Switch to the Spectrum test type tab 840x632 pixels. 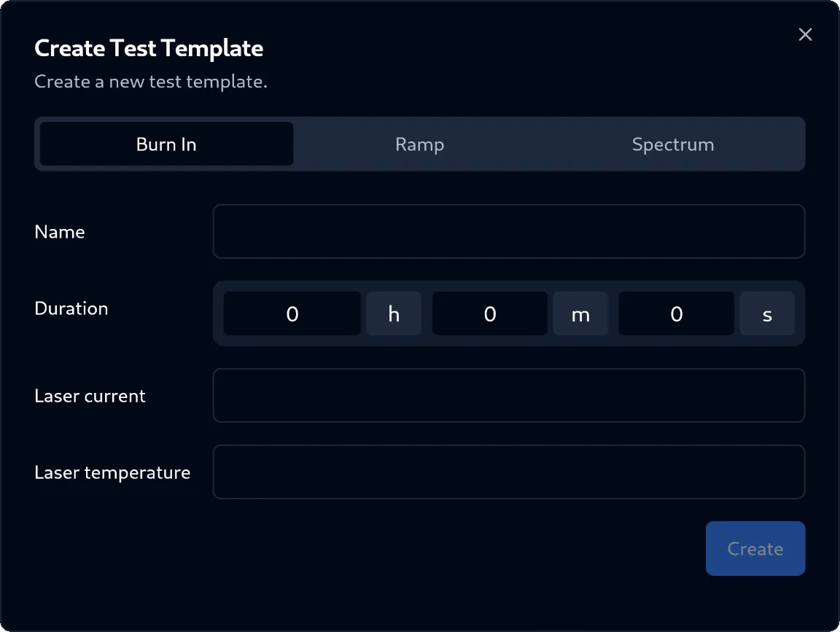click(672, 144)
